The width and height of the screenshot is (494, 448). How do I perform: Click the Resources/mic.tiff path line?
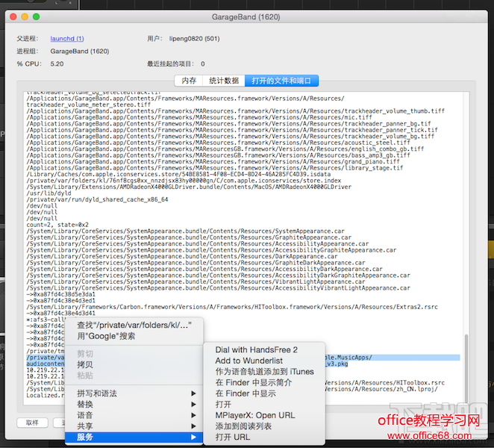199,117
